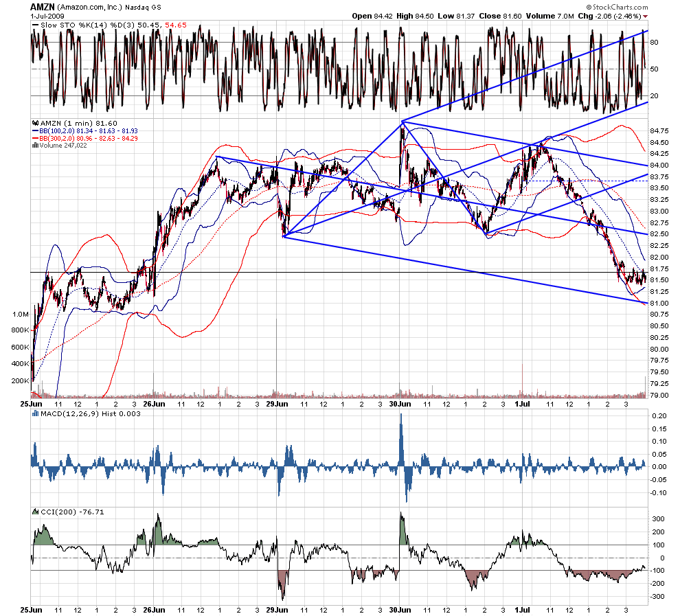This screenshot has width=680, height=616.
Task: Click the MACD(12,26,9) Hist 0.003 legend
Action: (91, 413)
